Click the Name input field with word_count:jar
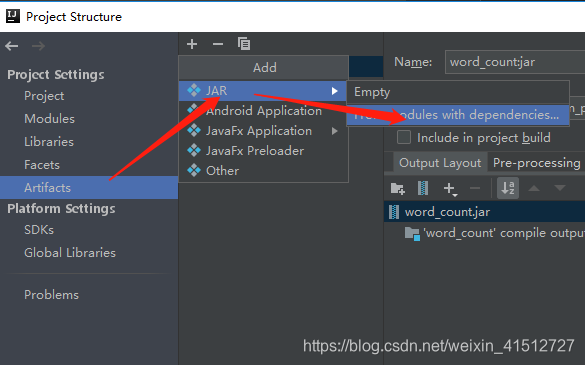This screenshot has height=365, width=585. click(x=515, y=62)
